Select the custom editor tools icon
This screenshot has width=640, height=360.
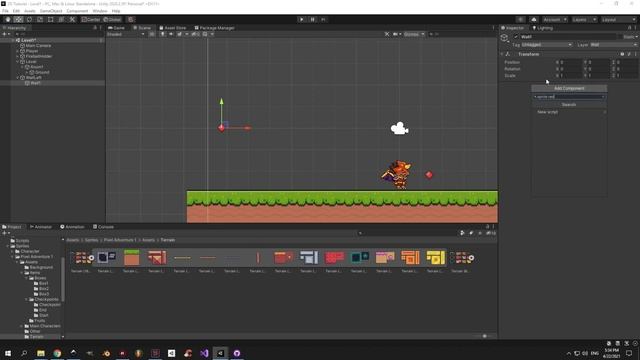click(x=72, y=20)
